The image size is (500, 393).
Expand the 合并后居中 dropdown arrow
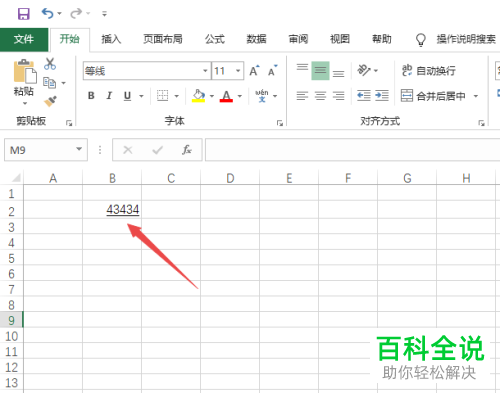(x=476, y=96)
